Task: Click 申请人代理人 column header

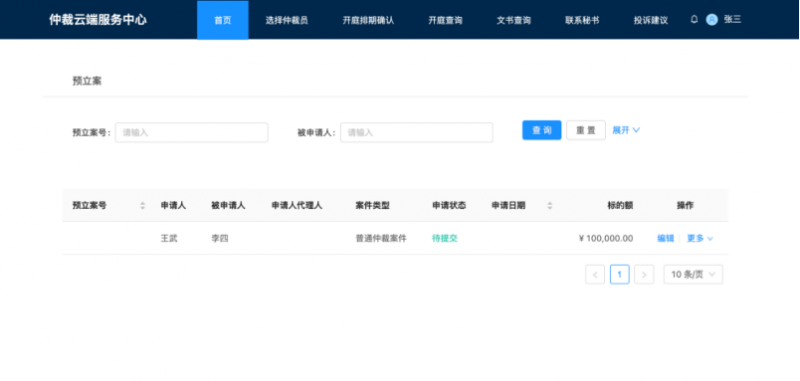Action: coord(296,206)
